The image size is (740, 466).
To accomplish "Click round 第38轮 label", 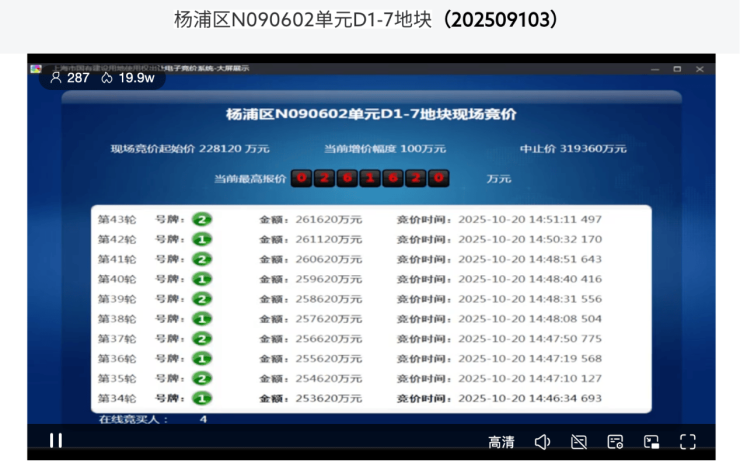I will point(117,319).
